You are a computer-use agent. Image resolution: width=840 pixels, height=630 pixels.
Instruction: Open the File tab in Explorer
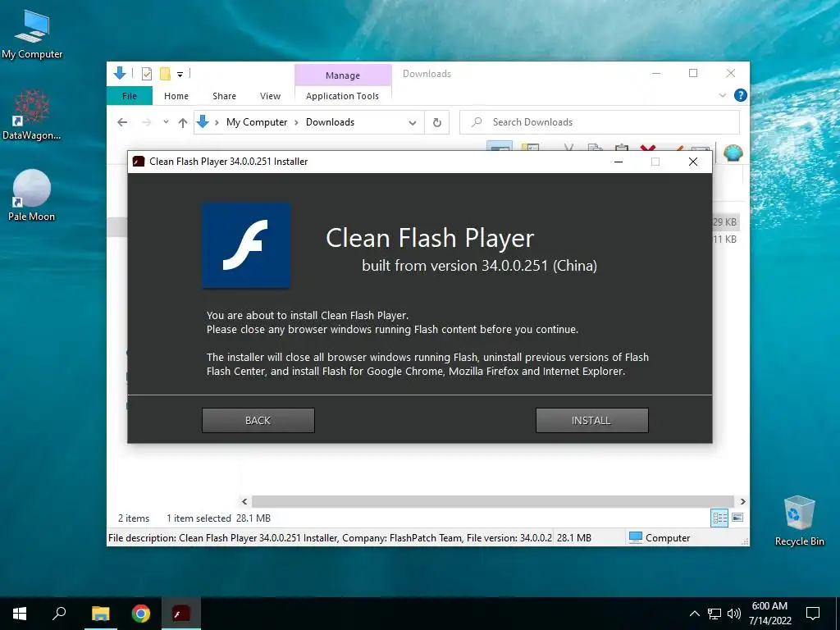pyautogui.click(x=130, y=96)
